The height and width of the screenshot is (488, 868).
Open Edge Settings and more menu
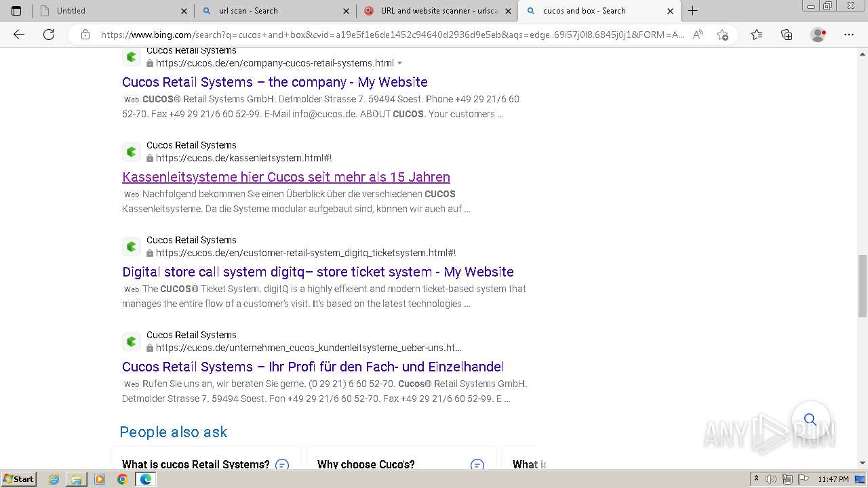tap(849, 35)
